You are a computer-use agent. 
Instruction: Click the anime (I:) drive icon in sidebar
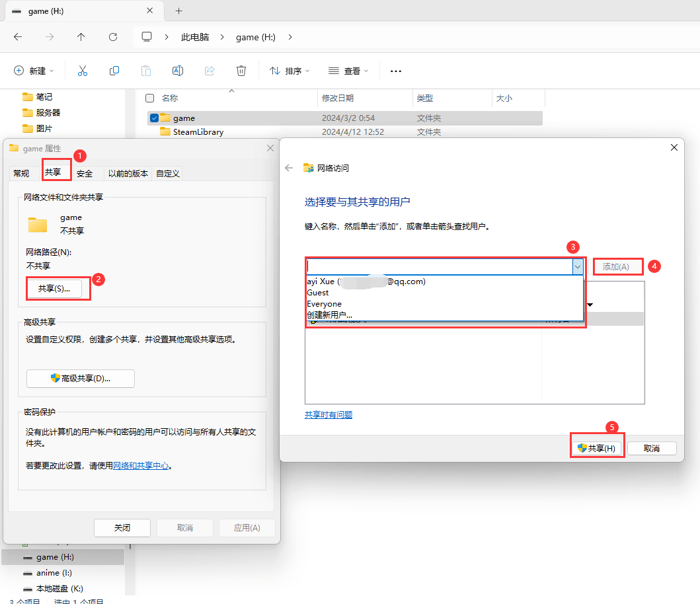click(28, 573)
